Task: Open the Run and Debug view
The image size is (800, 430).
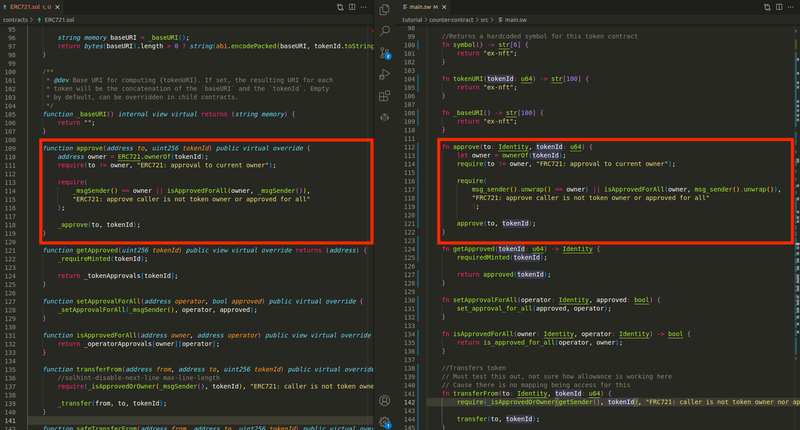Action: click(385, 74)
